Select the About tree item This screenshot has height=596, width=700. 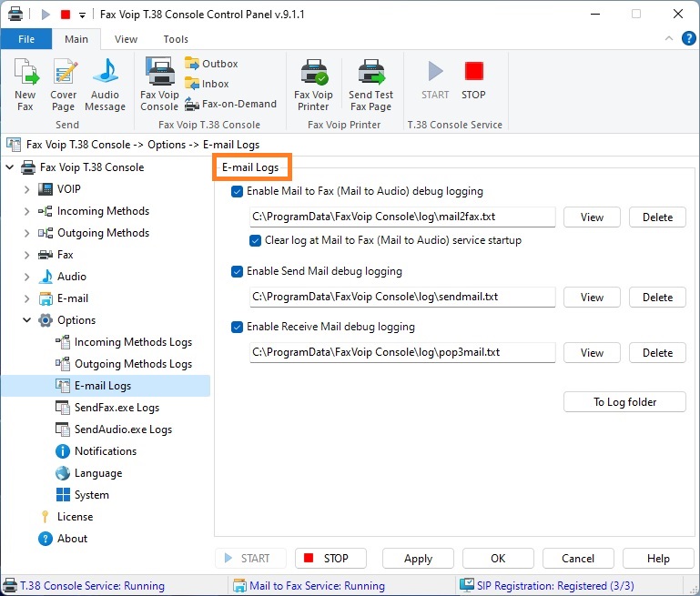click(63, 539)
